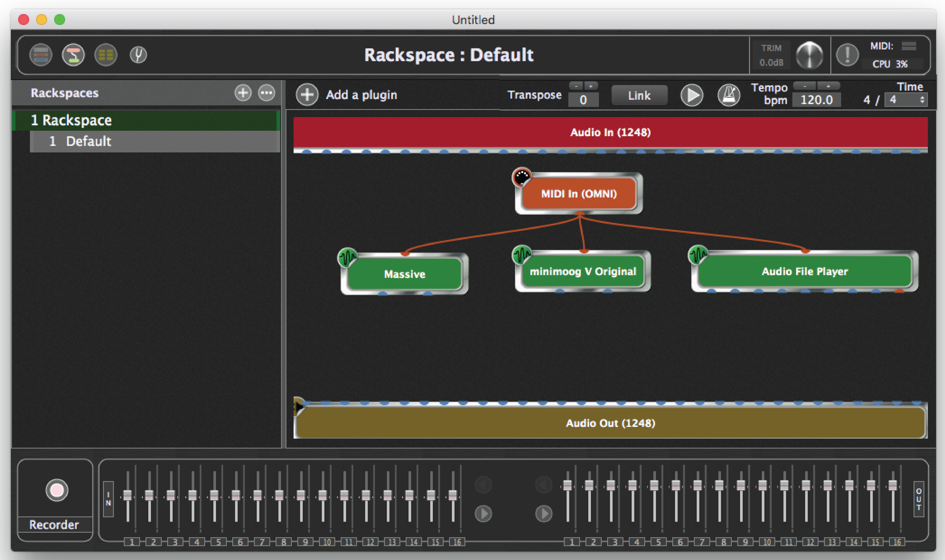Click the Audio File Player waveform icon
Viewport: 945px width, 560px height.
[x=698, y=255]
